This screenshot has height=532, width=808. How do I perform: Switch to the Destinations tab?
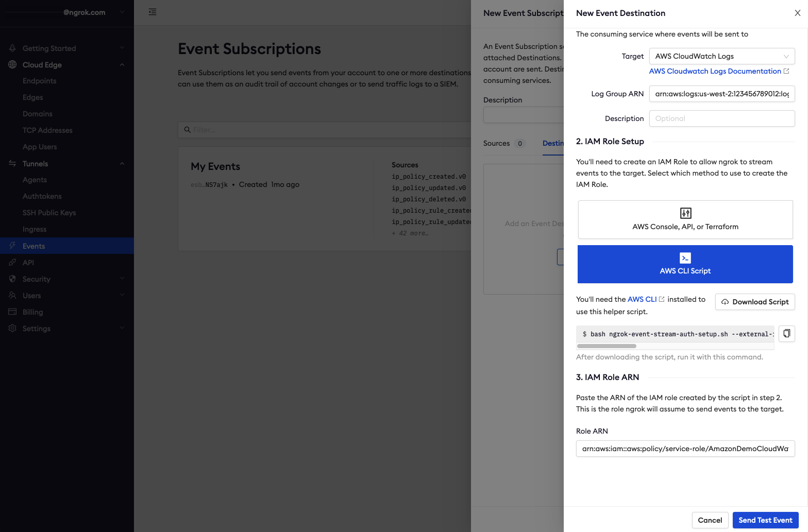coord(553,143)
